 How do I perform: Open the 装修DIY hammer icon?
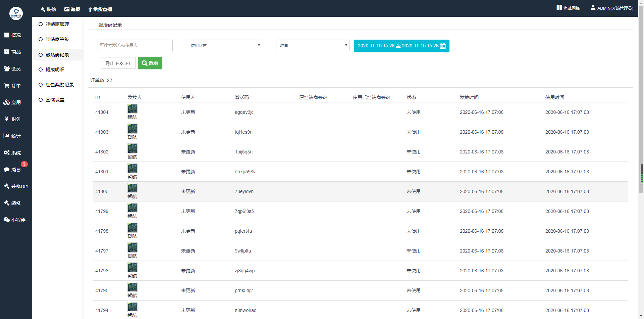(7, 186)
